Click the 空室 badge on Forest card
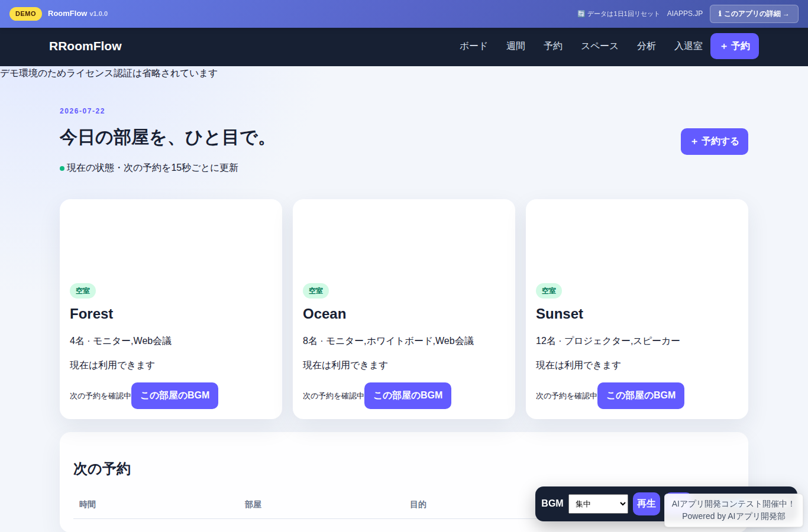Image resolution: width=808 pixels, height=532 pixels. 83,291
